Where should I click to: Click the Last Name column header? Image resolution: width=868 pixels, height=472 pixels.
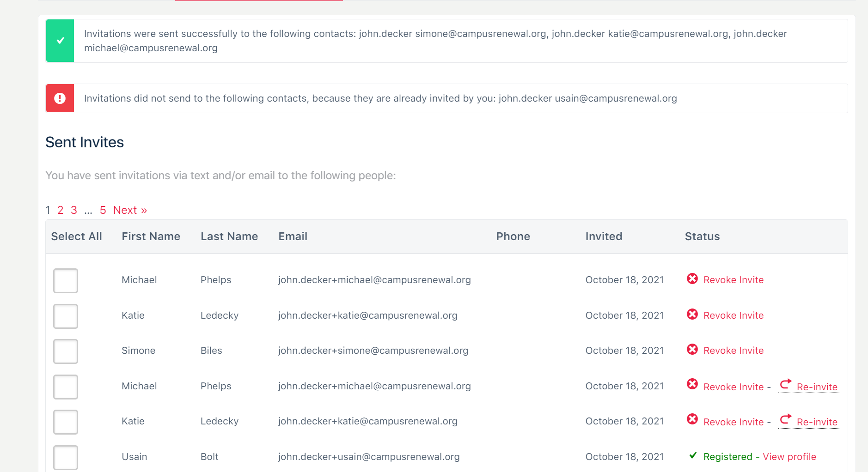[229, 236]
